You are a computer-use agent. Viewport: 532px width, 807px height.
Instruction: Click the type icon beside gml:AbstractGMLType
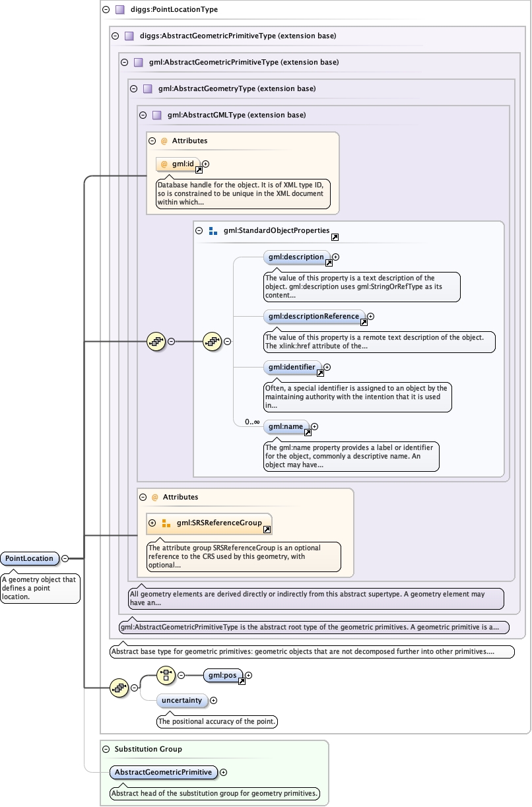(x=156, y=115)
